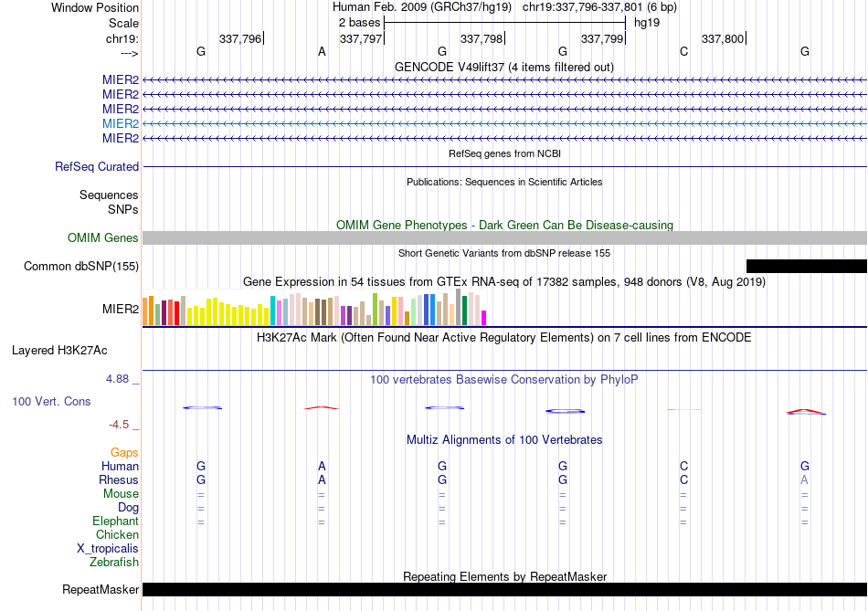Click the black RepeatMasker element bar

[504, 590]
